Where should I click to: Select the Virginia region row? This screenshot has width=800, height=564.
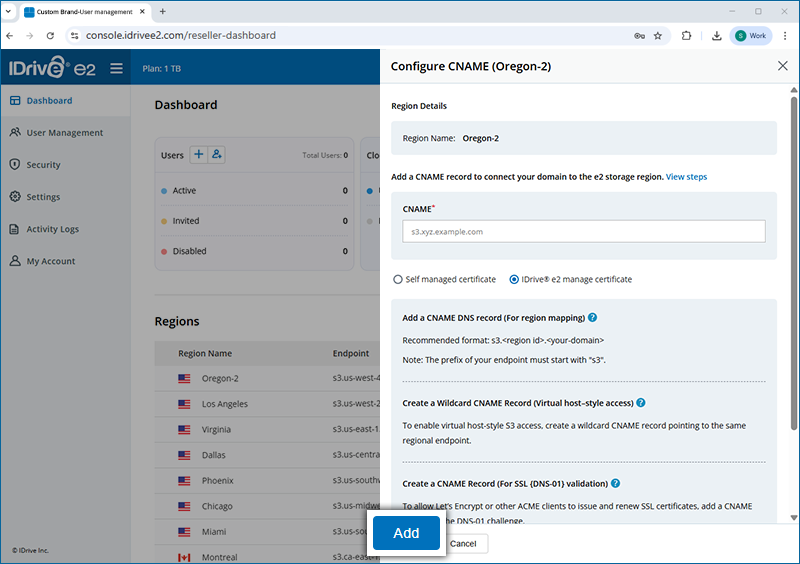267,430
